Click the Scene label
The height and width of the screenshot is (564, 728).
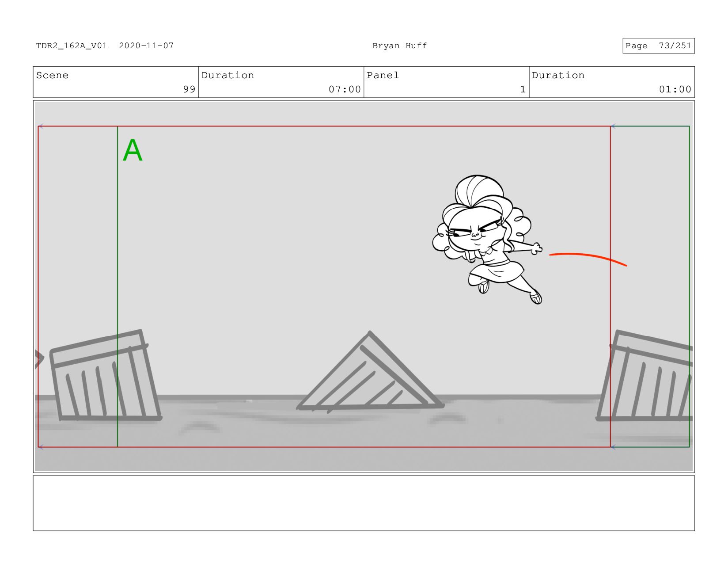(x=52, y=75)
